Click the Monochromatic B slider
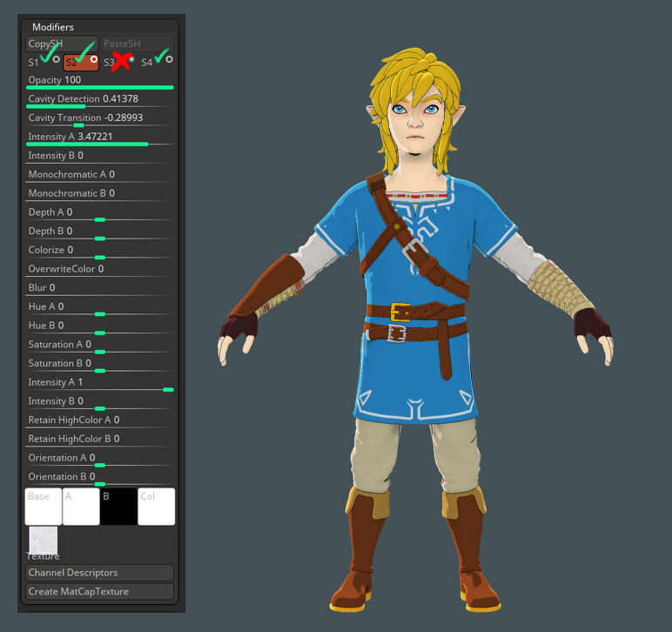 tap(99, 195)
